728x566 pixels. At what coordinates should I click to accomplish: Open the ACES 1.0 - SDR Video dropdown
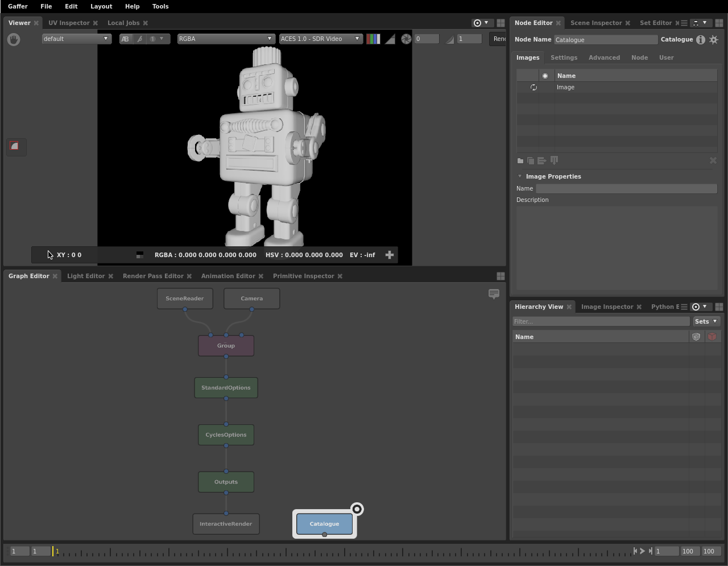(320, 39)
